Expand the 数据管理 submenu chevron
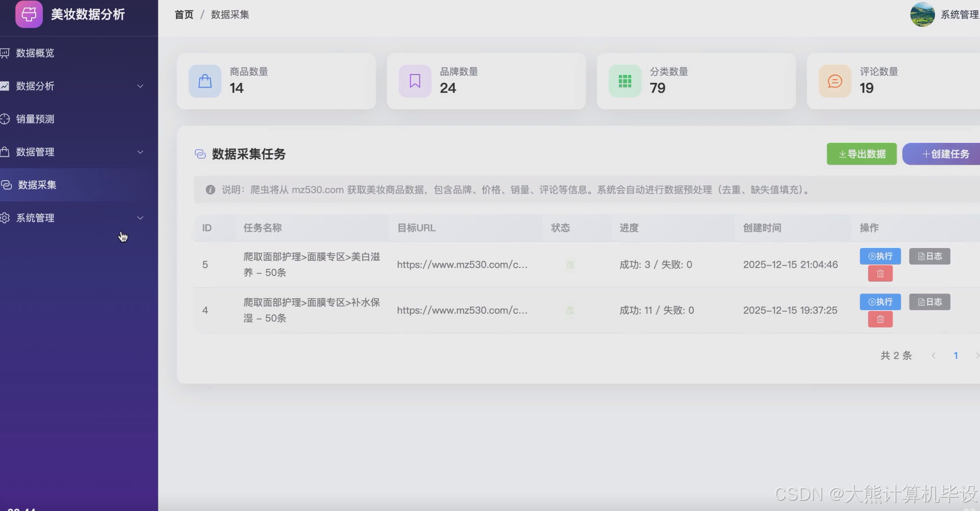Screen dimensions: 980x511 [140, 152]
